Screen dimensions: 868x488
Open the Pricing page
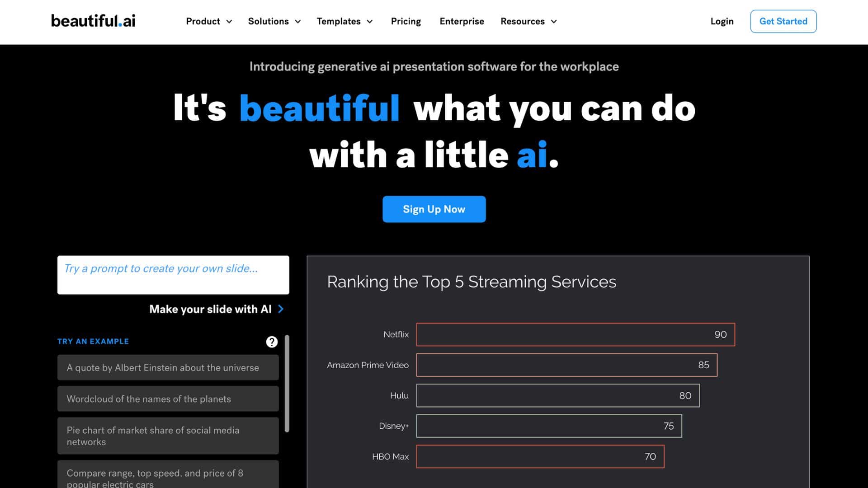(406, 21)
